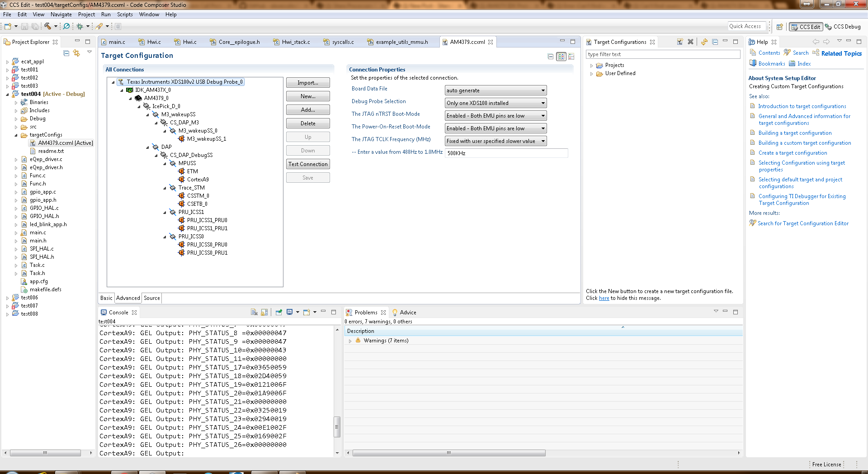Click Clear Console icon
Image resolution: width=868 pixels, height=474 pixels.
coord(254,312)
